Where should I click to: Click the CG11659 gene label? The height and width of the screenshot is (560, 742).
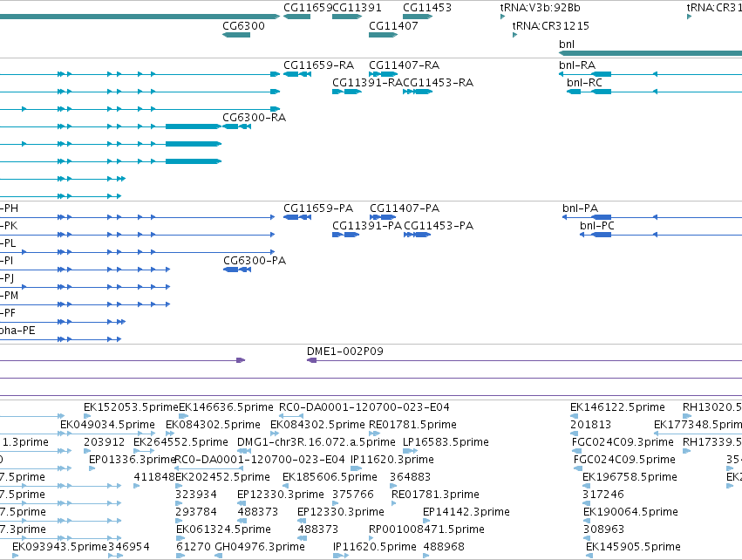click(308, 8)
